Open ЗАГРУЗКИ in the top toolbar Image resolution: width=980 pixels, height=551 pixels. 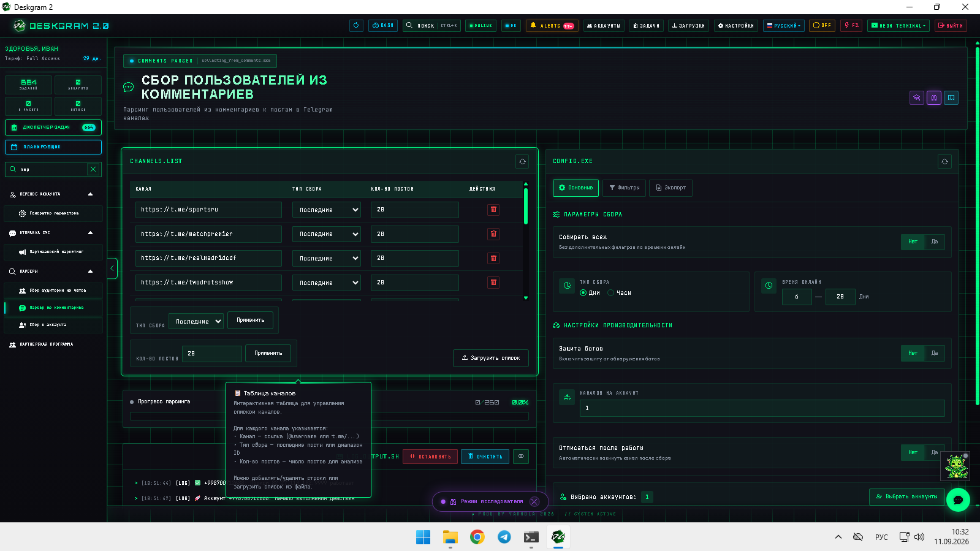tap(688, 26)
